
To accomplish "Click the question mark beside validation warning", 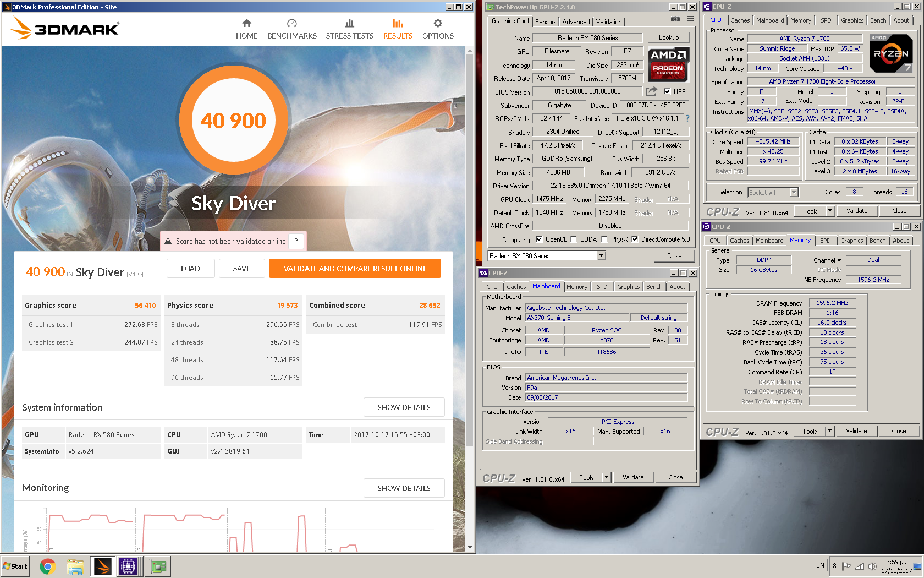I will click(x=296, y=241).
